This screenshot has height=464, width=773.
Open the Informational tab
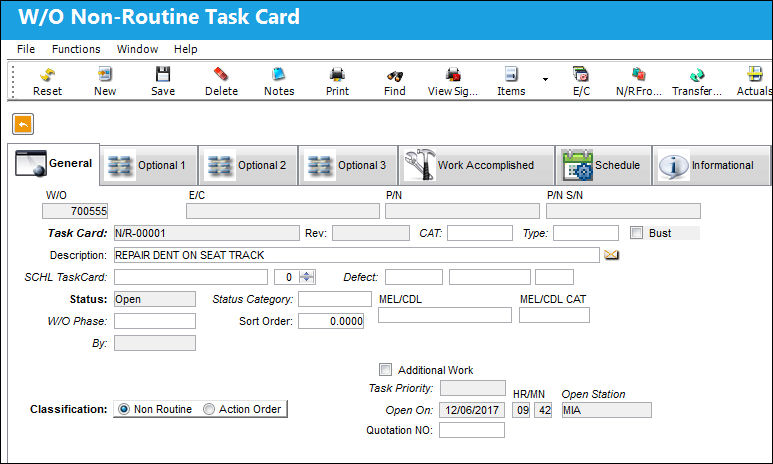click(x=711, y=165)
